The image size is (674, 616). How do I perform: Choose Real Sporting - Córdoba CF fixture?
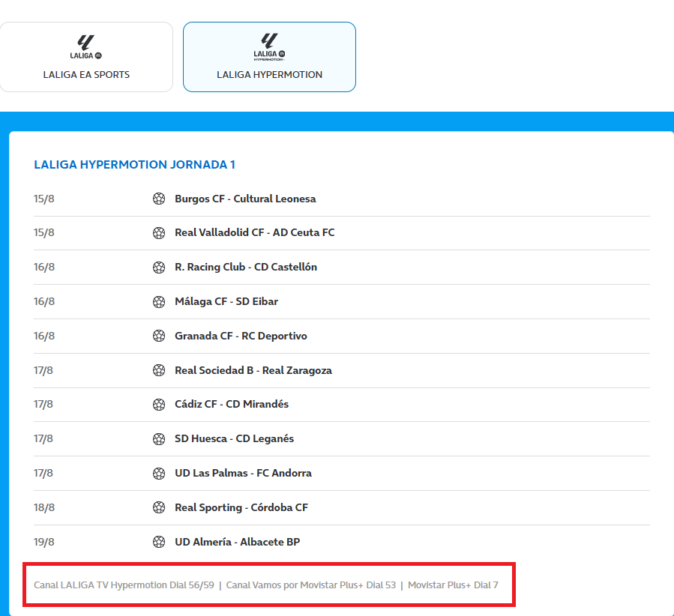[241, 507]
